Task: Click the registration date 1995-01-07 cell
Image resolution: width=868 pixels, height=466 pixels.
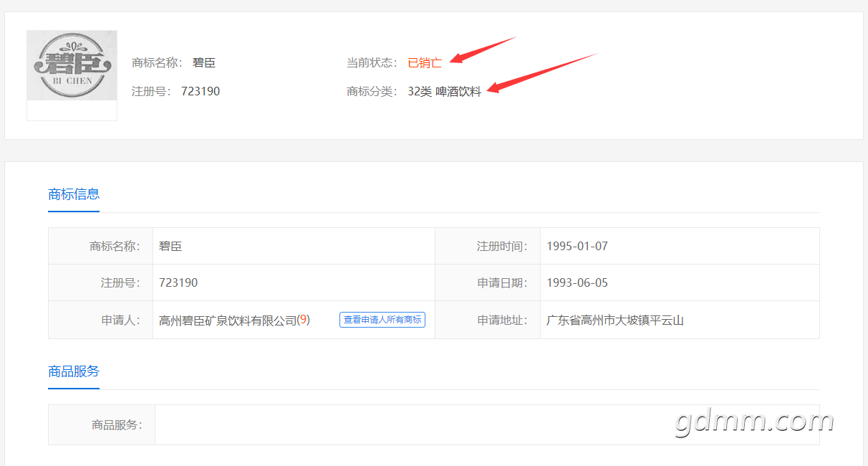Action: pos(680,246)
